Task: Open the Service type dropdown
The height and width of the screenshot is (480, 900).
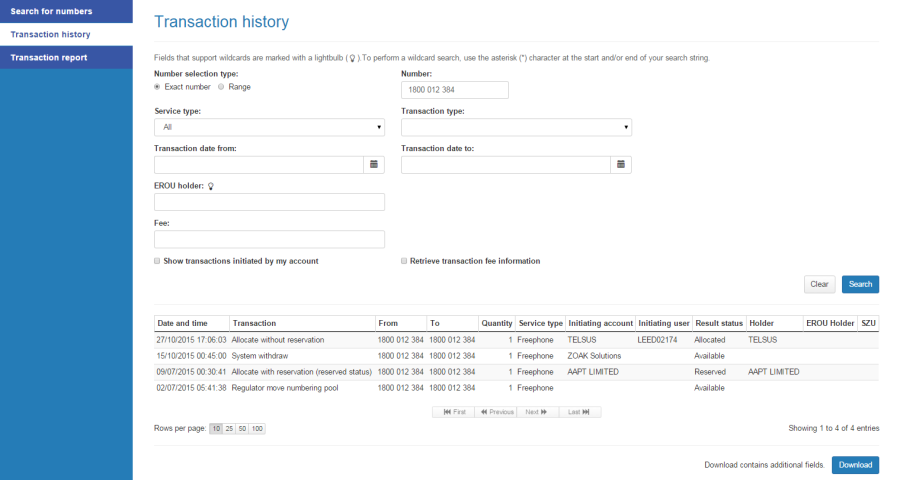Action: (269, 127)
